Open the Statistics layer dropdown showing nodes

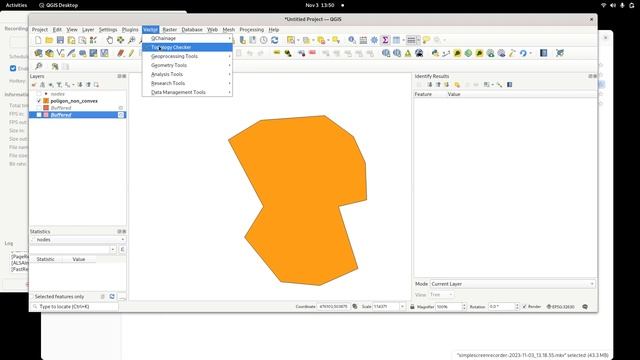tap(78, 240)
